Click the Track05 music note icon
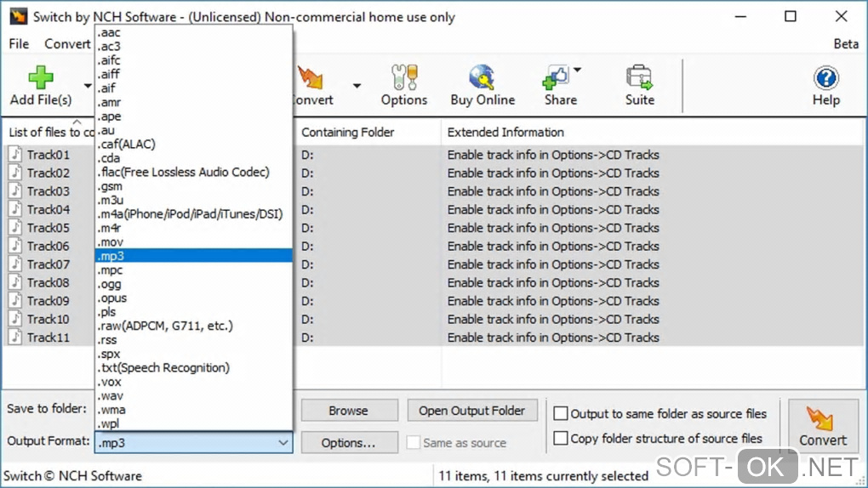868x488 pixels. 15,227
